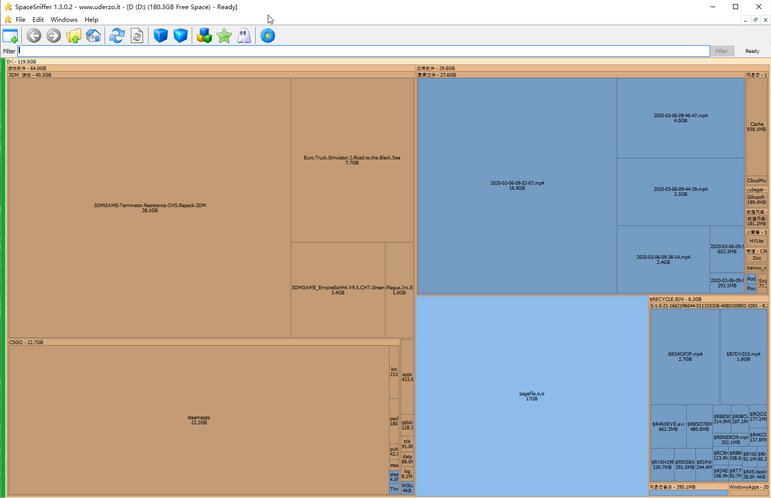Return to home view via house icon
The height and width of the screenshot is (498, 771).
(93, 36)
